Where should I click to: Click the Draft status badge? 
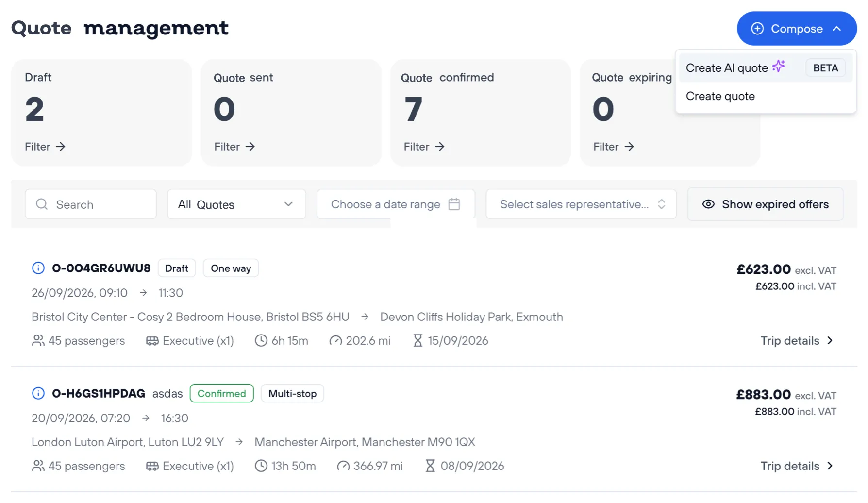pos(177,268)
